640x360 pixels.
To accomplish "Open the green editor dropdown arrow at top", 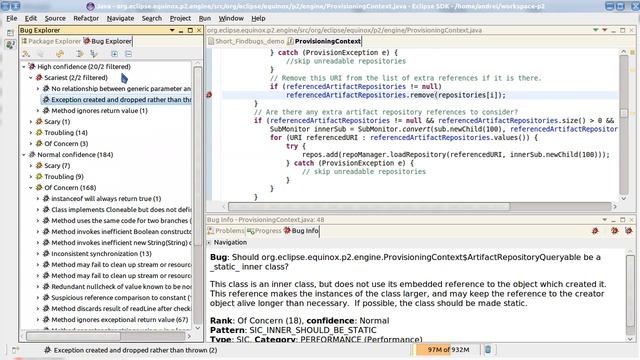I will pos(596,30).
